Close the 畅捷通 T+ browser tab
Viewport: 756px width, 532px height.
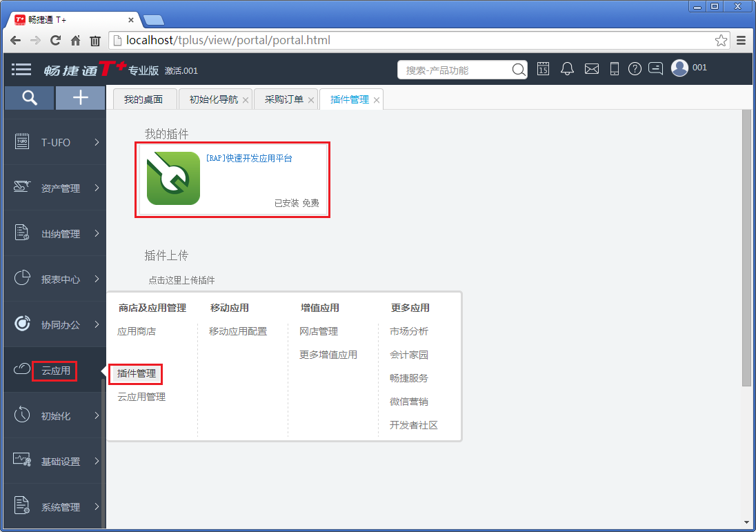[x=131, y=20]
